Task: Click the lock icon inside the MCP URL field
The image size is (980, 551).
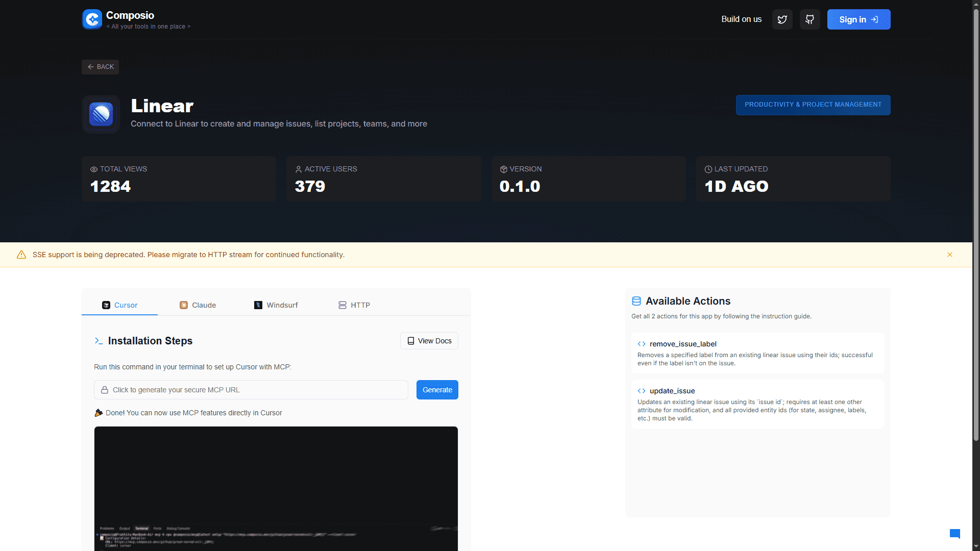Action: [x=104, y=390]
